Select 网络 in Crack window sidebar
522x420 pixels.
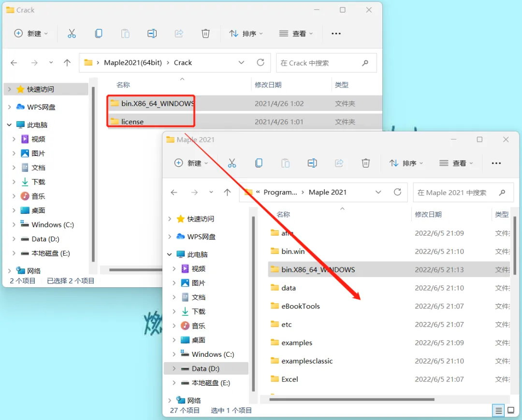point(34,271)
